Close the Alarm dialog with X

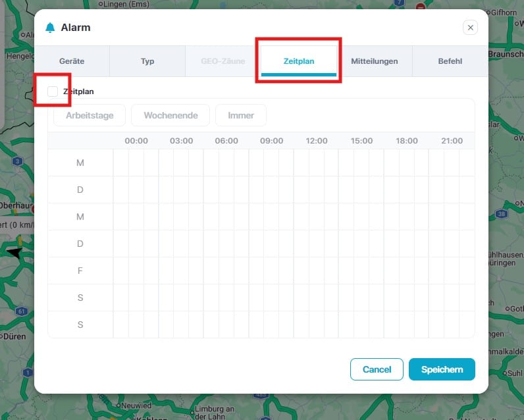pyautogui.click(x=470, y=27)
